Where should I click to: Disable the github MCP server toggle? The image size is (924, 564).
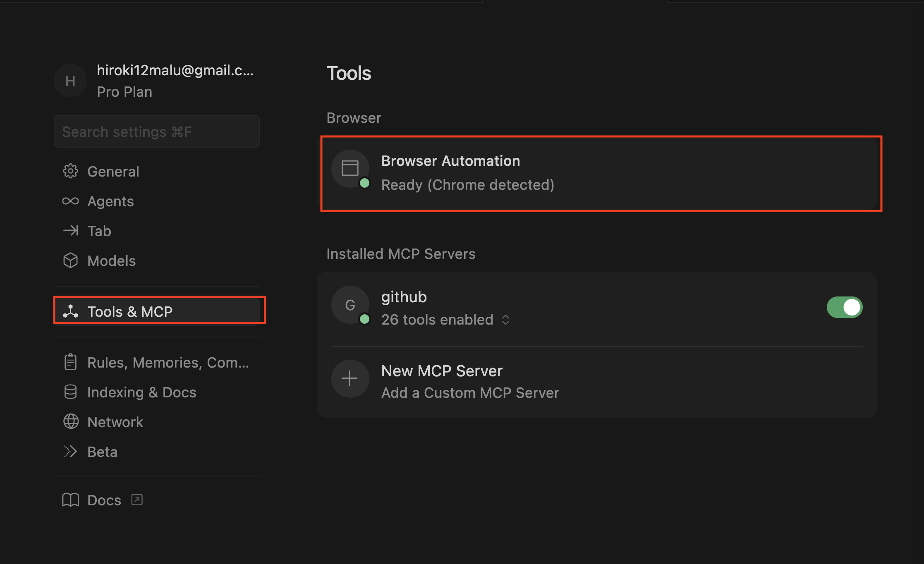[844, 307]
